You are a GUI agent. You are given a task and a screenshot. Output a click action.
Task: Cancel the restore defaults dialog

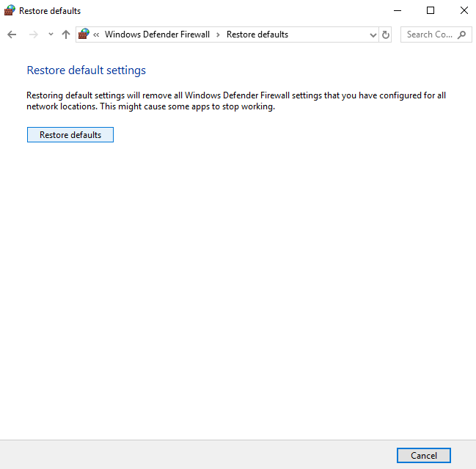tap(423, 455)
